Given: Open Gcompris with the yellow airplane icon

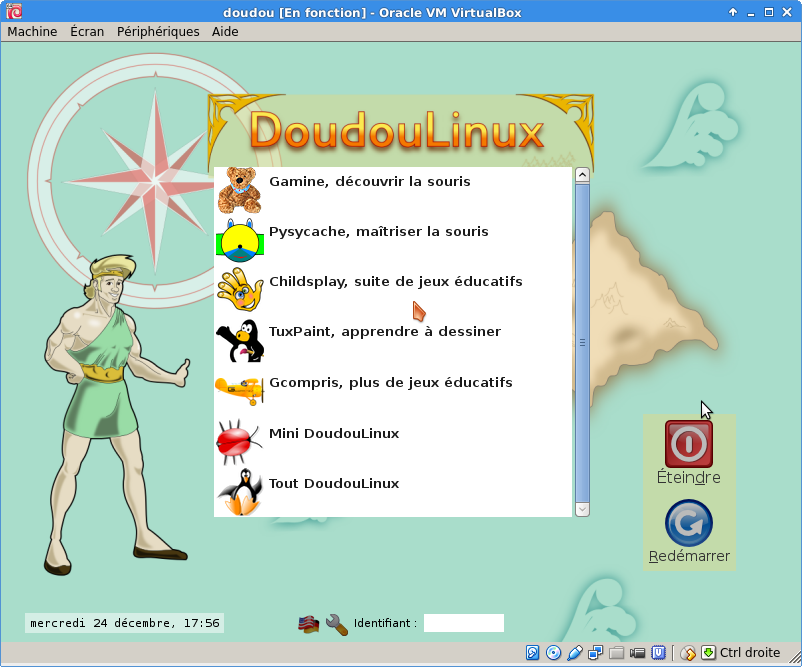Looking at the screenshot, I should coord(239,391).
